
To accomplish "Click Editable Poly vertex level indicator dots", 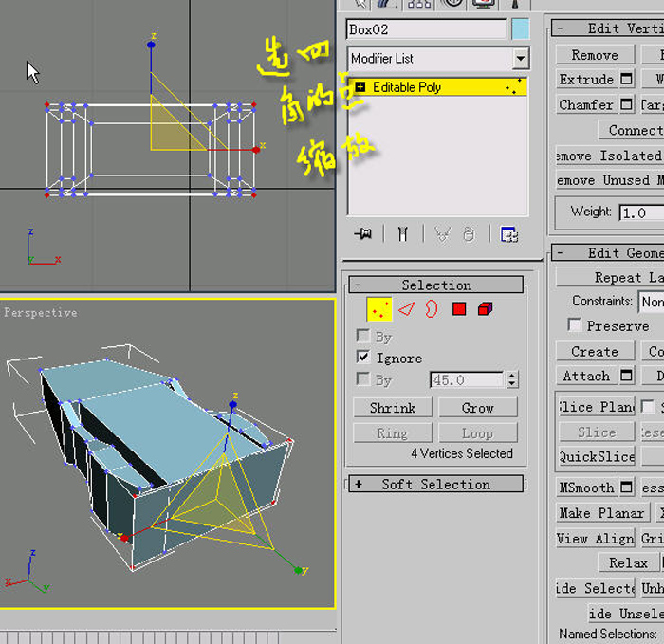I will (513, 86).
